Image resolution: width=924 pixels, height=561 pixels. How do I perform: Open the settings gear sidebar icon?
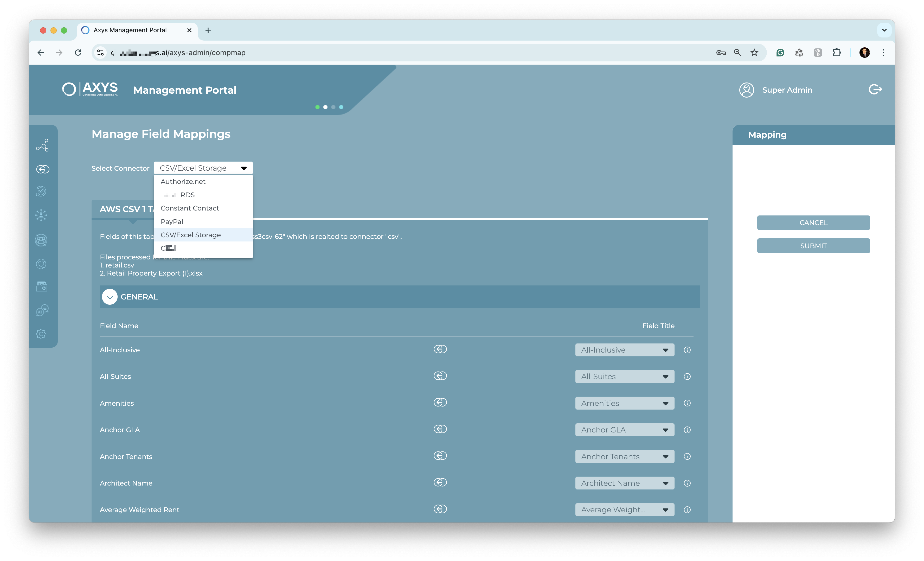coord(41,334)
